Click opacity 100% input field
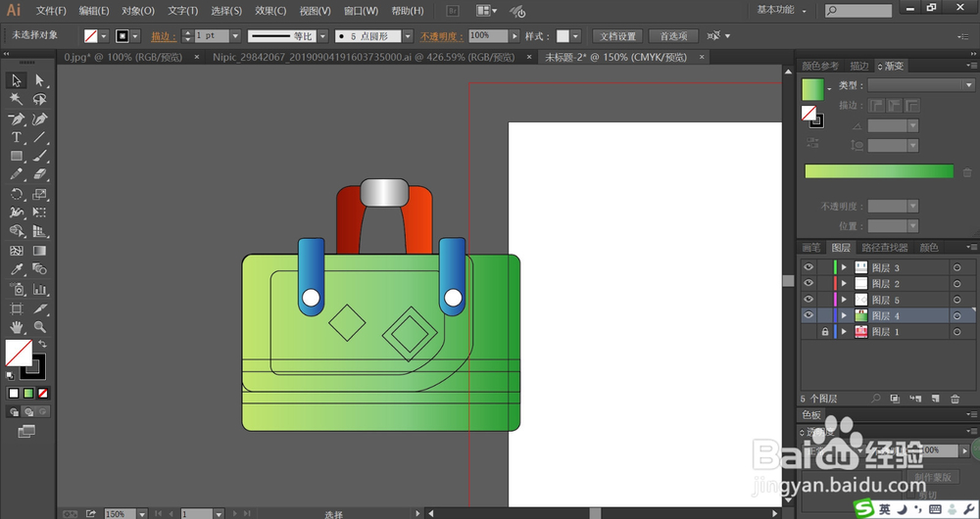980x519 pixels. [488, 36]
